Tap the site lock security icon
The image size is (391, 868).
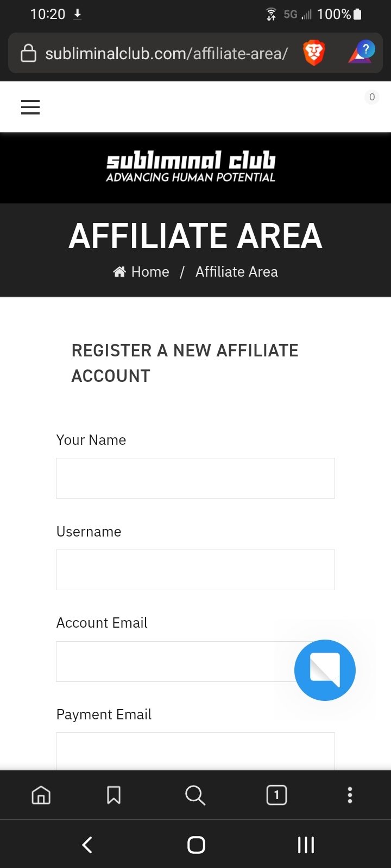[28, 53]
